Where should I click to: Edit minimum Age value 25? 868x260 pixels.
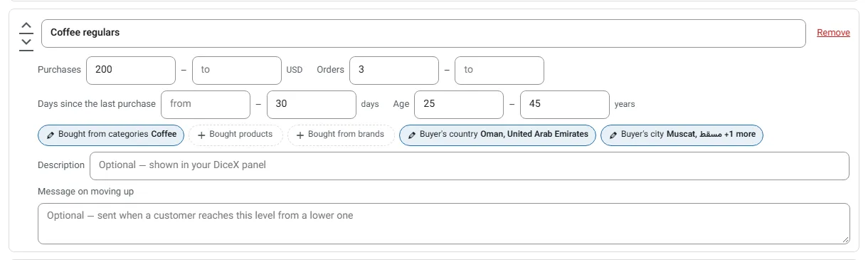[x=459, y=104]
